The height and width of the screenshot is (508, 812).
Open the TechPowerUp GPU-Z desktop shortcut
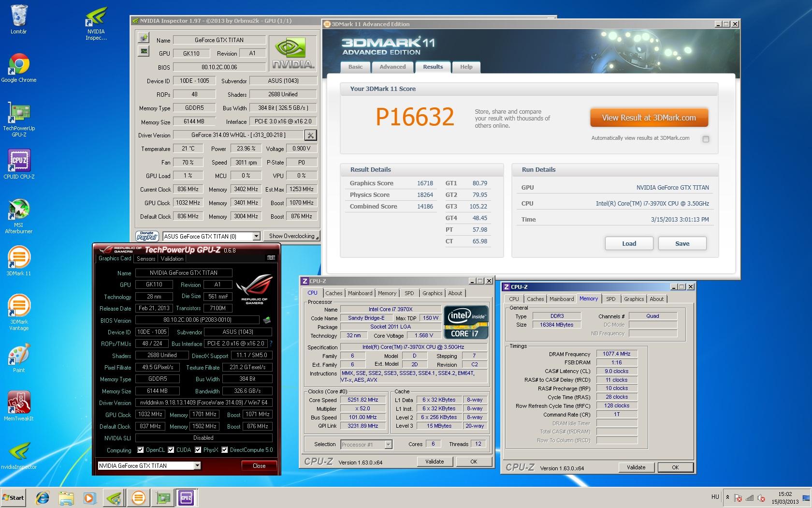tap(19, 120)
